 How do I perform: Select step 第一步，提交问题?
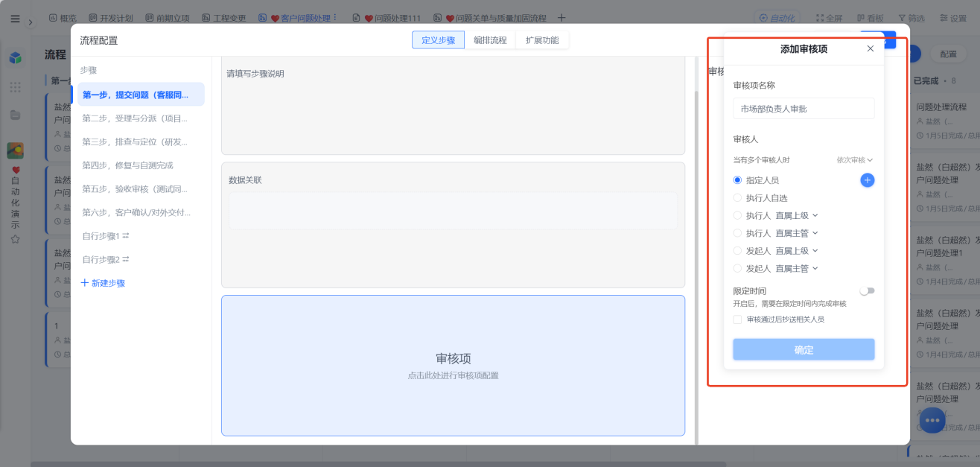[141, 95]
